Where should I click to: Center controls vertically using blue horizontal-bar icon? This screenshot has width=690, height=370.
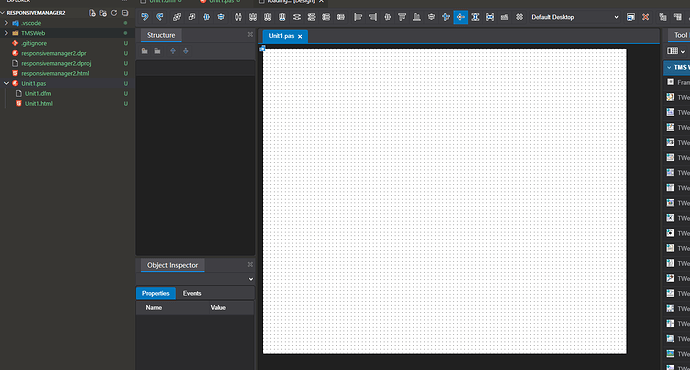[x=221, y=17]
